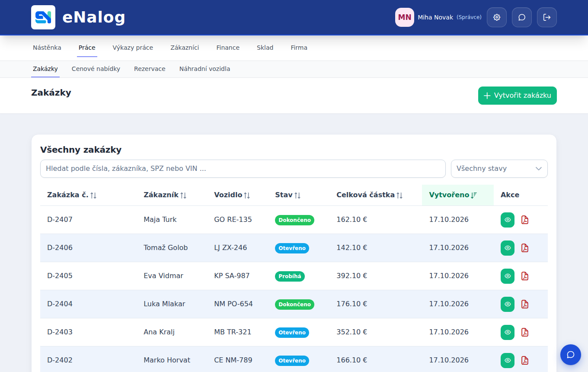
Task: Switch to Cenové nabídky tab
Action: pyautogui.click(x=96, y=69)
